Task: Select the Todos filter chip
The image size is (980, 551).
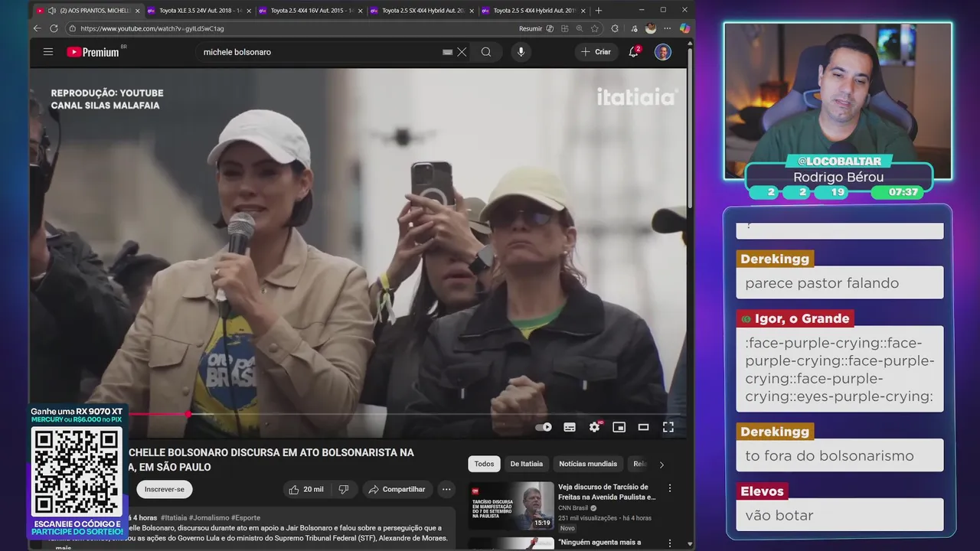Action: (x=484, y=464)
